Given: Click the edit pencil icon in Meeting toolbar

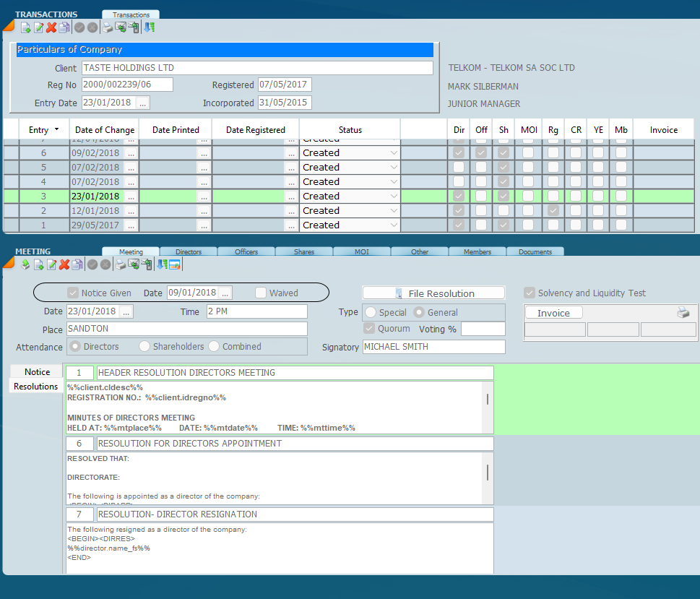Looking at the screenshot, I should pos(51,264).
